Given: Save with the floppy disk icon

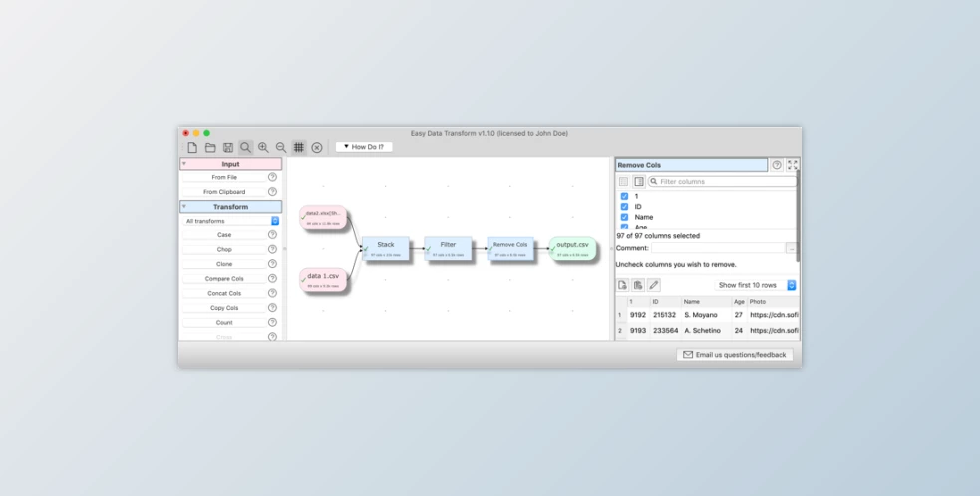Looking at the screenshot, I should 228,148.
